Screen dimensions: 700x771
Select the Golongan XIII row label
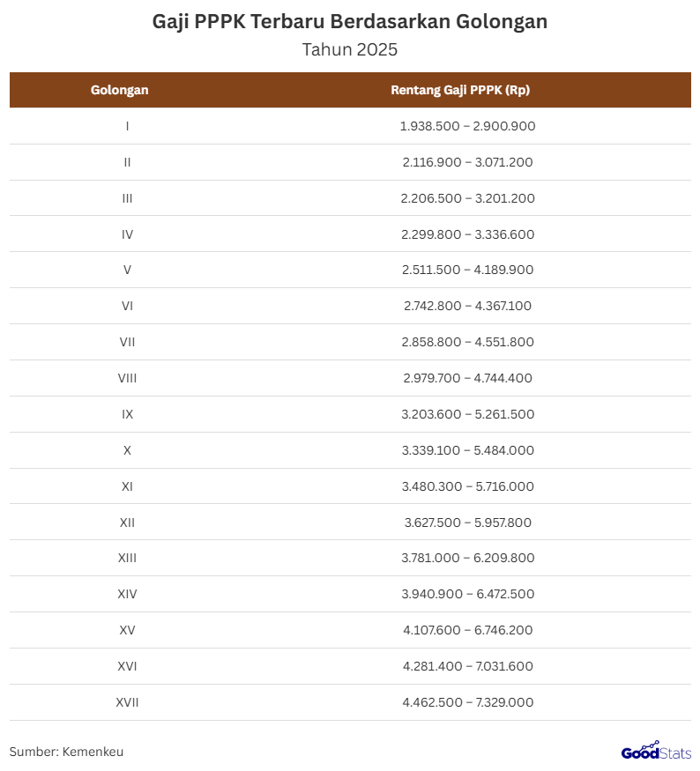click(x=128, y=558)
